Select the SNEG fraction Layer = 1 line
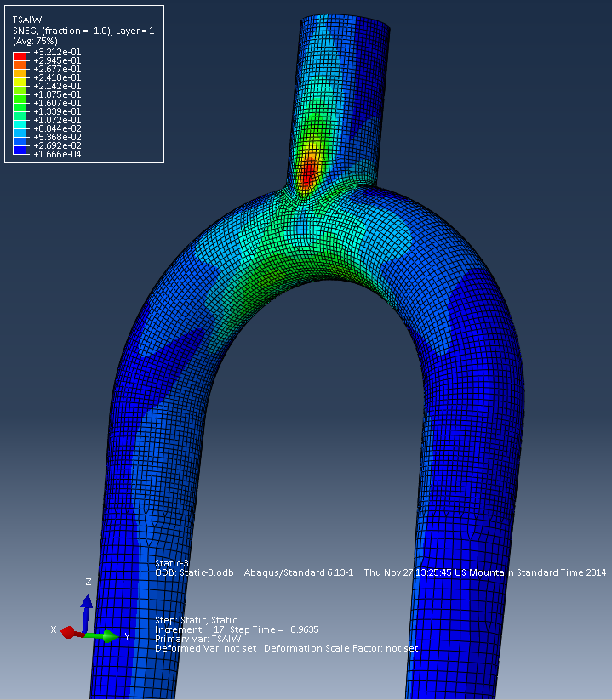The image size is (612, 700). click(x=83, y=31)
